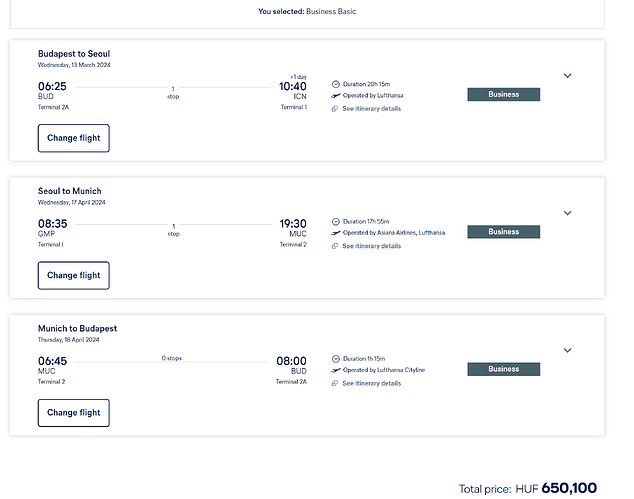This screenshot has width=634, height=499.
Task: Change the Budapest to Seoul flight
Action: pyautogui.click(x=73, y=138)
